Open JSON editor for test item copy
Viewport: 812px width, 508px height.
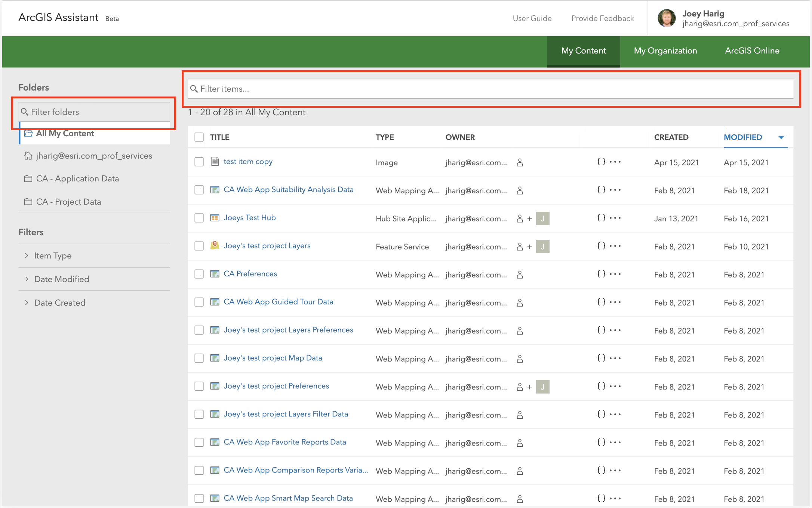click(x=601, y=162)
